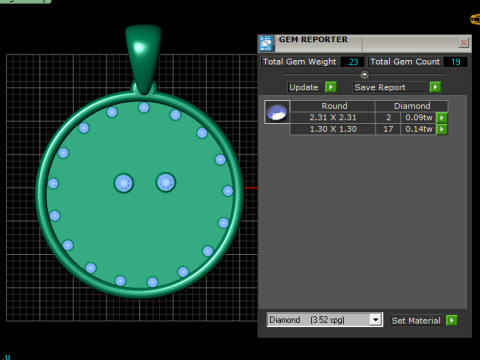
Task: Click the 0.14tw weight cell
Action: 419,129
